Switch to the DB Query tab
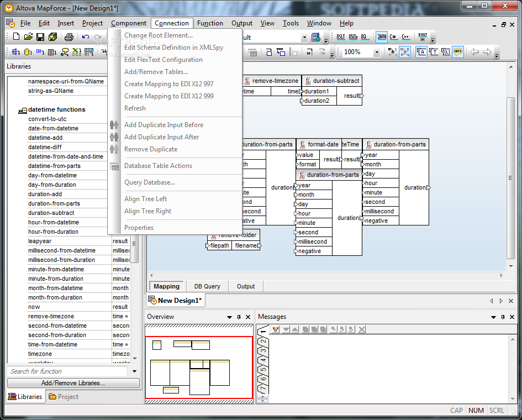Viewport: 522px width, 420px height. pos(207,286)
